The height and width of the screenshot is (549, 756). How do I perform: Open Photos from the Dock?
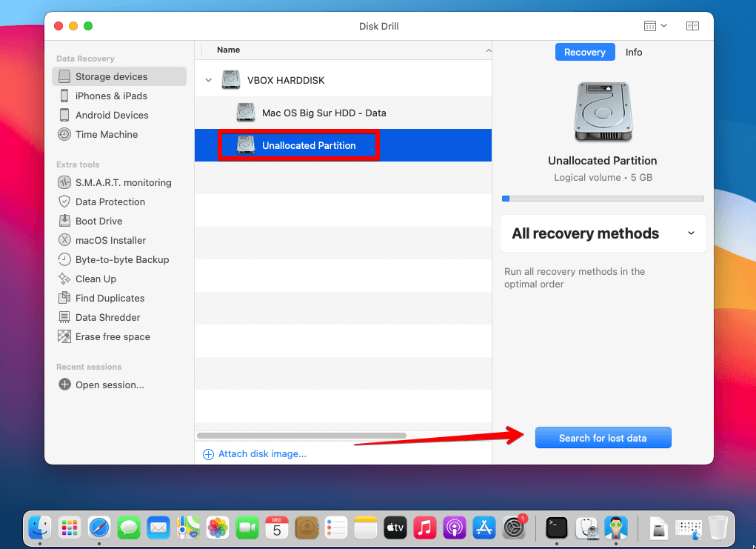pos(218,528)
